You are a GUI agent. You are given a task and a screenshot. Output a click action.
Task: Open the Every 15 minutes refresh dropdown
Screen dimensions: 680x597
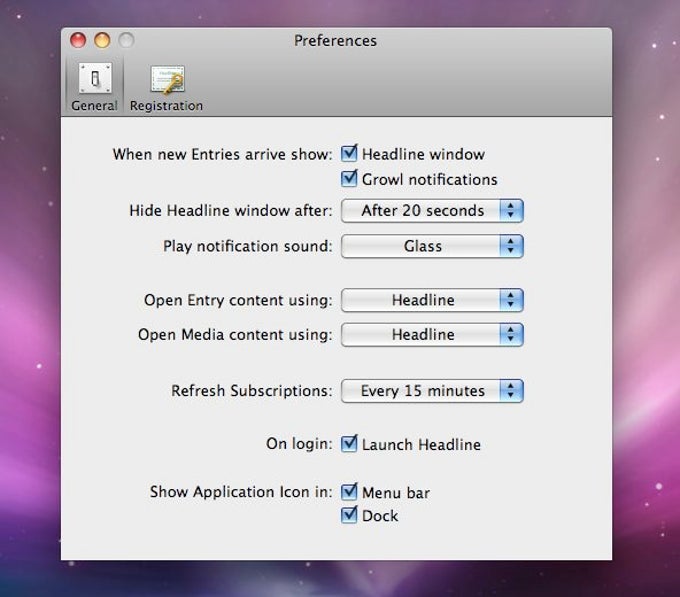click(432, 391)
